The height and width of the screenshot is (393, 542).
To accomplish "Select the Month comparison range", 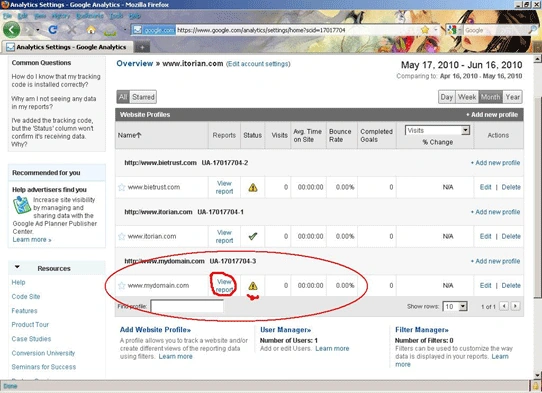I will (490, 97).
